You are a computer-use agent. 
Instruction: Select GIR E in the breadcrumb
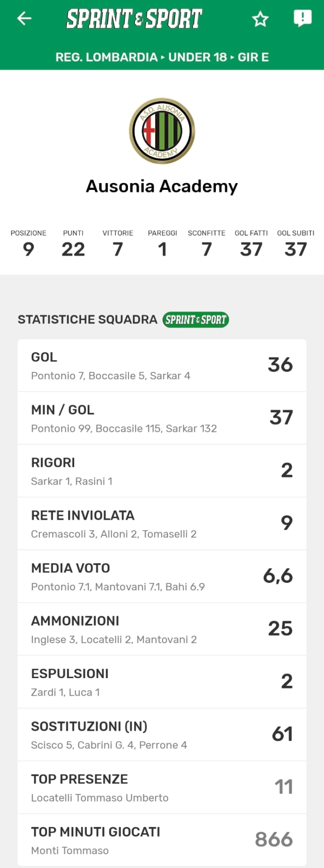click(253, 57)
